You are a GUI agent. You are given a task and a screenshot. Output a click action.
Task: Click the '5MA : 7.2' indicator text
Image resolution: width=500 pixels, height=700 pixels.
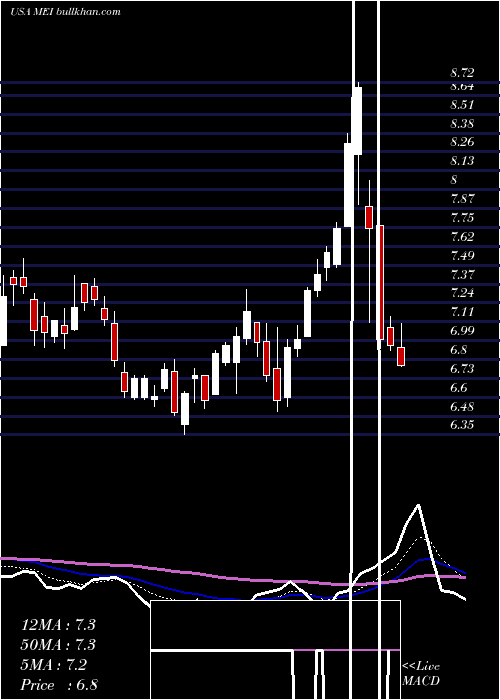(54, 665)
